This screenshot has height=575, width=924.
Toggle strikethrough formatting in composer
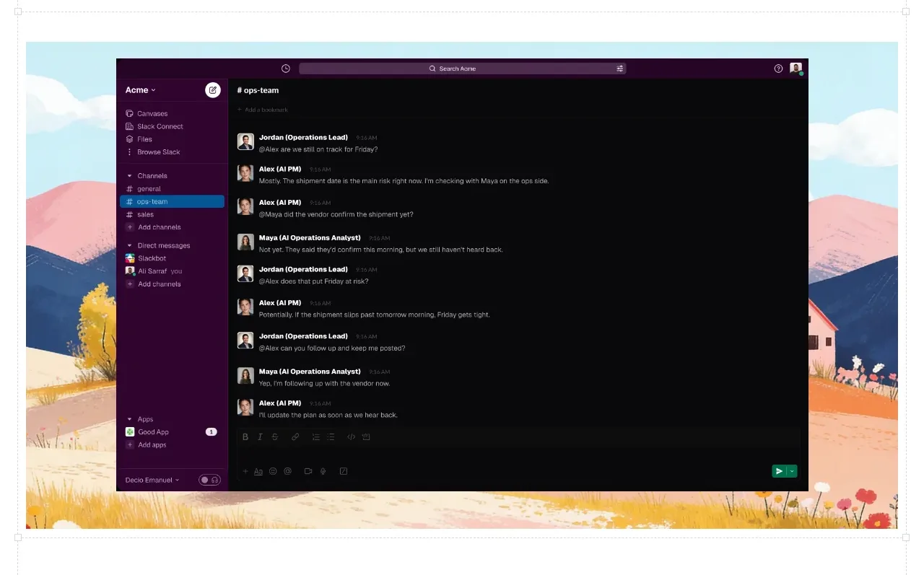tap(275, 436)
